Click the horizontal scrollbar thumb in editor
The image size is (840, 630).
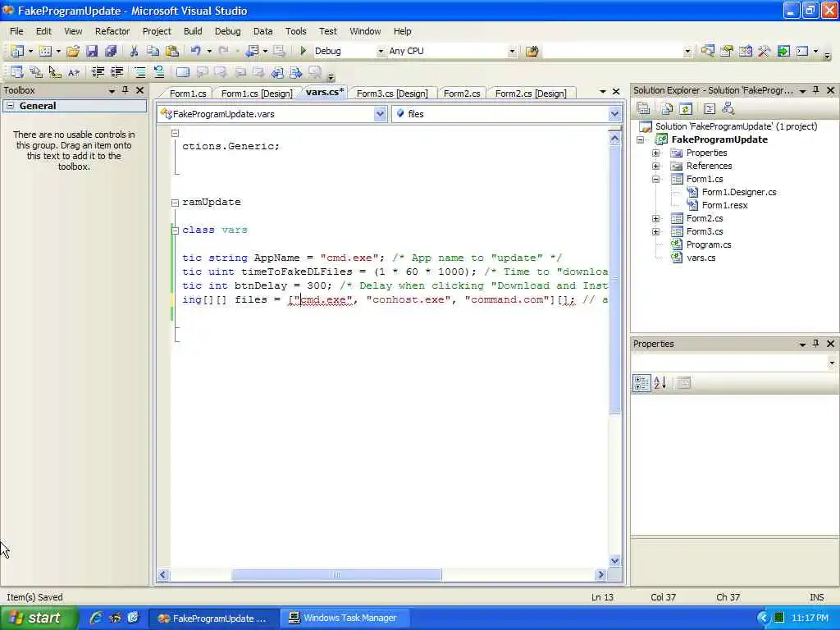coord(336,575)
